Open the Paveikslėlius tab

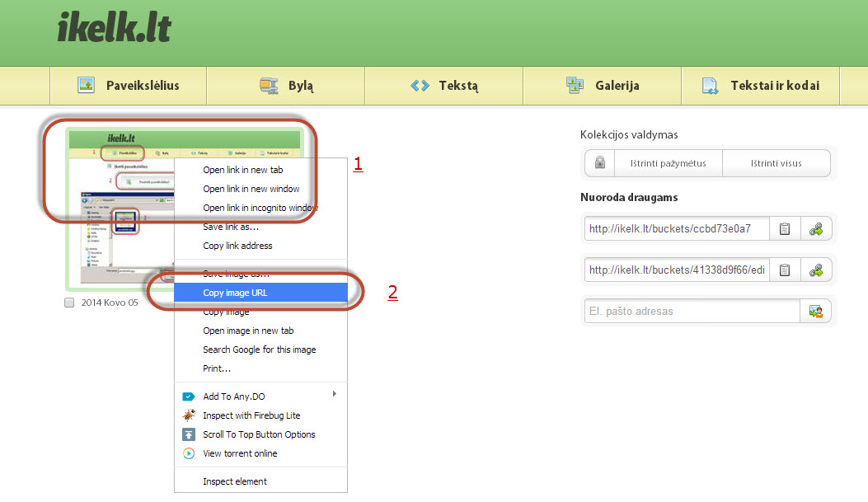coord(128,85)
